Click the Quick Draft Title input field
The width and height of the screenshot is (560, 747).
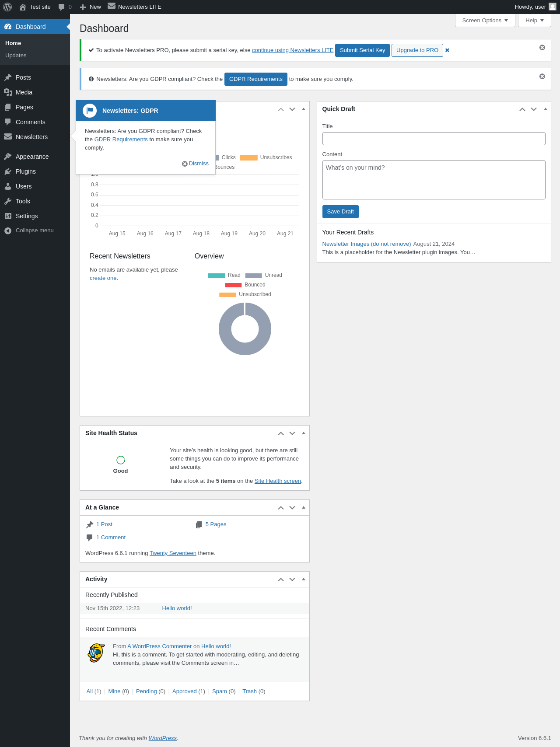(434, 139)
